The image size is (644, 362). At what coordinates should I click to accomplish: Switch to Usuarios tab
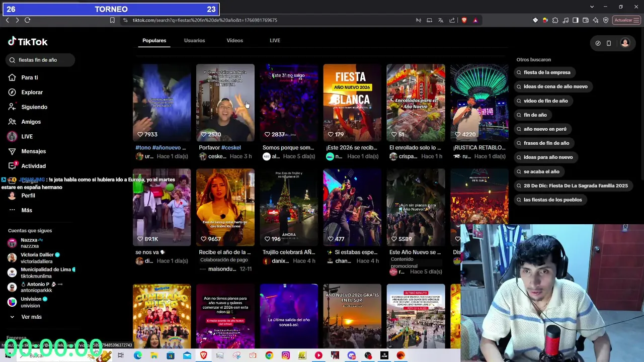(x=194, y=40)
